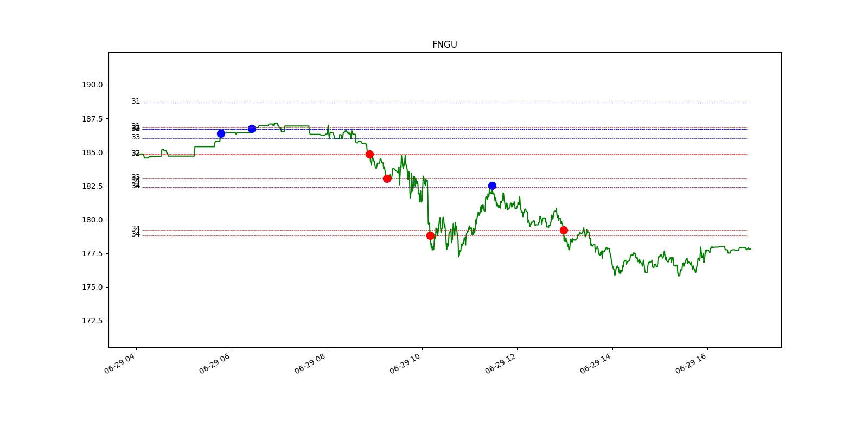The image size is (868, 434).
Task: Click the 06-29 10 x-axis label
Action: tap(405, 363)
